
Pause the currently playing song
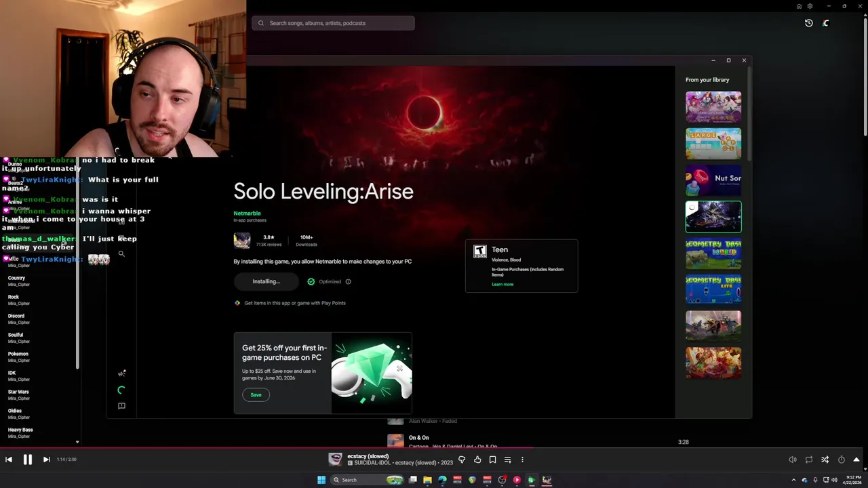[x=28, y=460]
